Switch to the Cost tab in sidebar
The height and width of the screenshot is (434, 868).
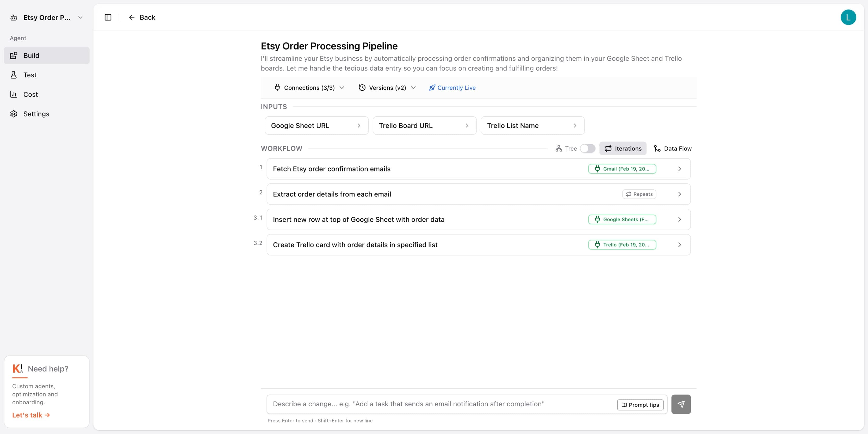click(x=30, y=94)
